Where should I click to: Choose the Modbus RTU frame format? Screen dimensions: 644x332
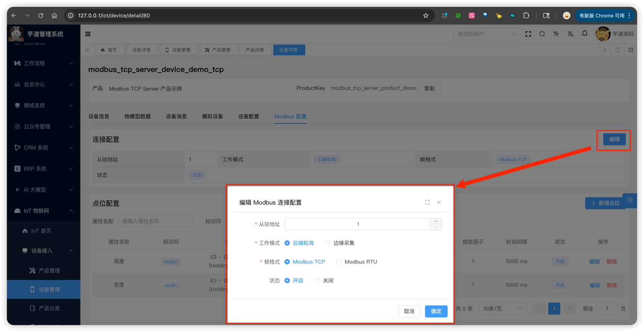coord(339,262)
